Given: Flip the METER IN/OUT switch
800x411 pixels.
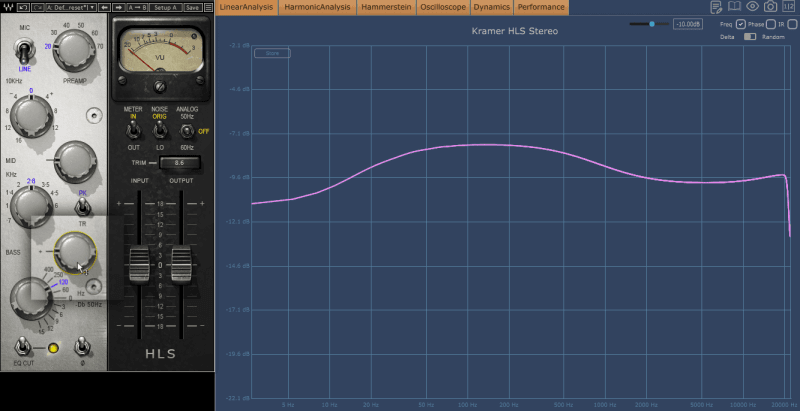Looking at the screenshot, I should [133, 131].
